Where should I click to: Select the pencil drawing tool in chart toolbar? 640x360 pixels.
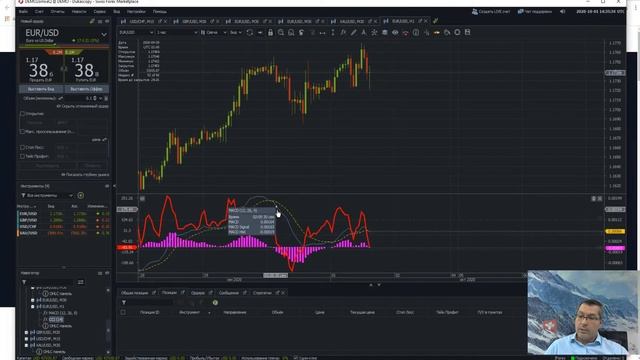click(x=353, y=32)
